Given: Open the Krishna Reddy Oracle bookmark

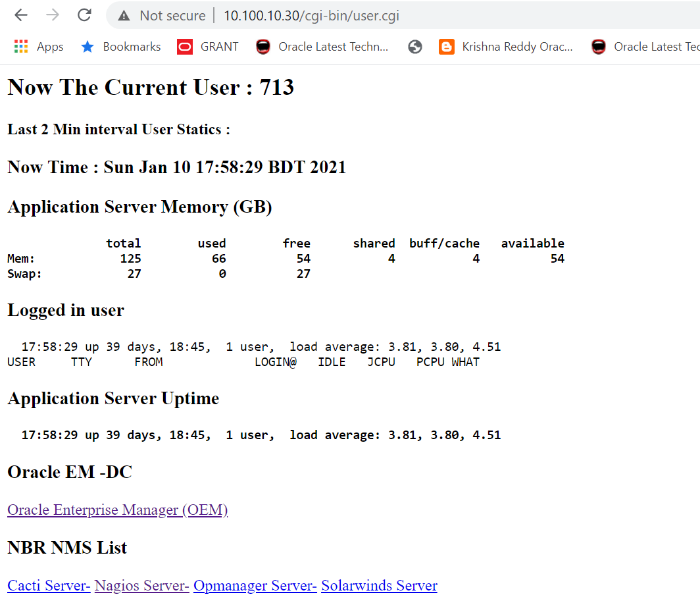Looking at the screenshot, I should tap(506, 47).
